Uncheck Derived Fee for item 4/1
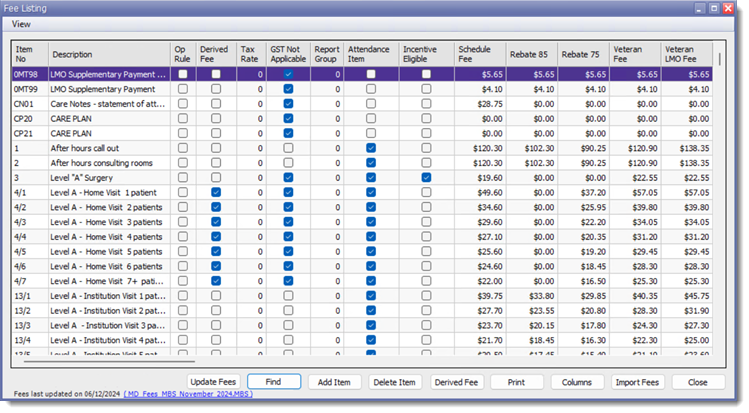The width and height of the screenshot is (749, 413). coord(217,191)
